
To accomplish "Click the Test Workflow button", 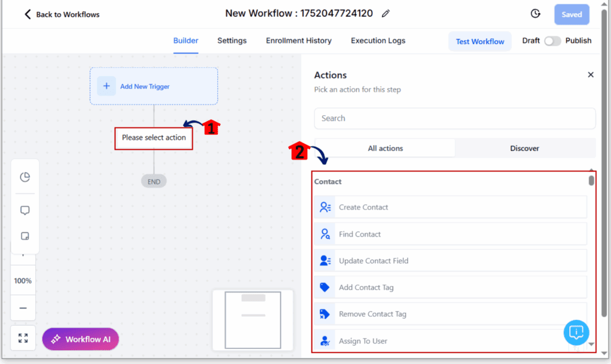I will 480,41.
